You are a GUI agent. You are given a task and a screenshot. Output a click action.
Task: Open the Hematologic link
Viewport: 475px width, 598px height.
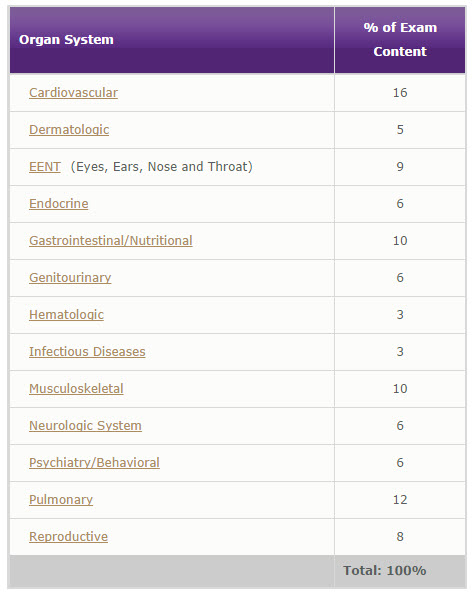click(66, 315)
